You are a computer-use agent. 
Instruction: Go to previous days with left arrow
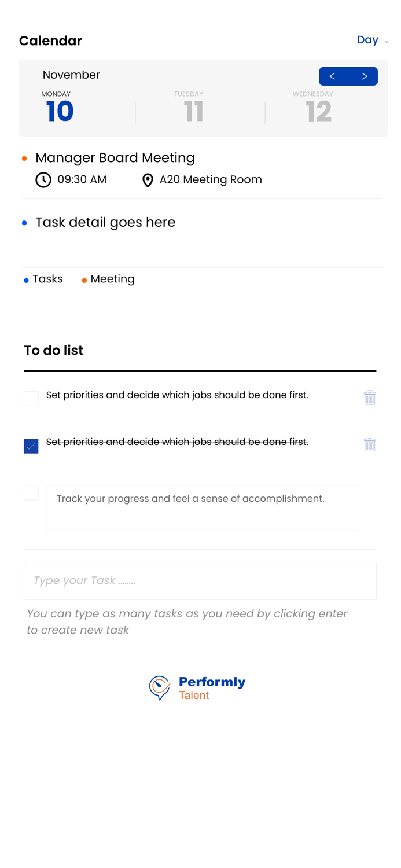coord(332,76)
